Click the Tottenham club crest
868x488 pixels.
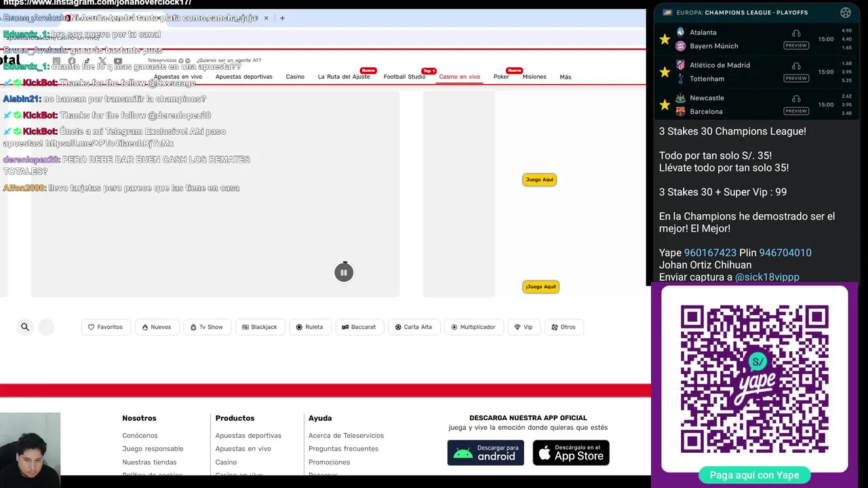[680, 79]
